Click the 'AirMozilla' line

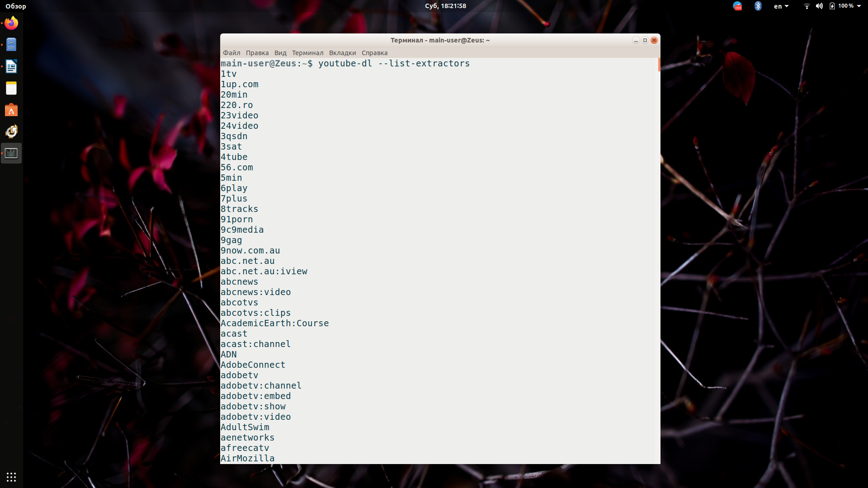point(247,459)
